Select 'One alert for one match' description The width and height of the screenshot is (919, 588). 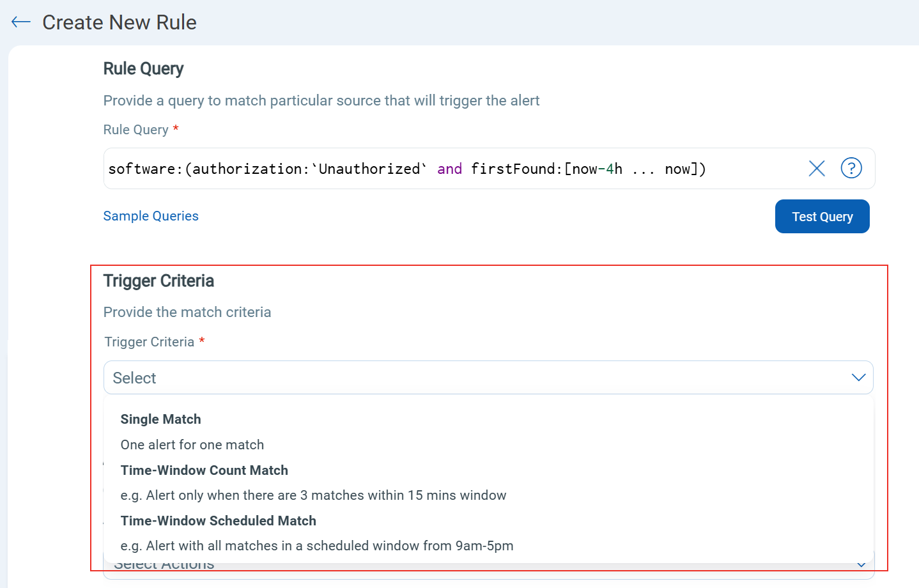(x=192, y=445)
